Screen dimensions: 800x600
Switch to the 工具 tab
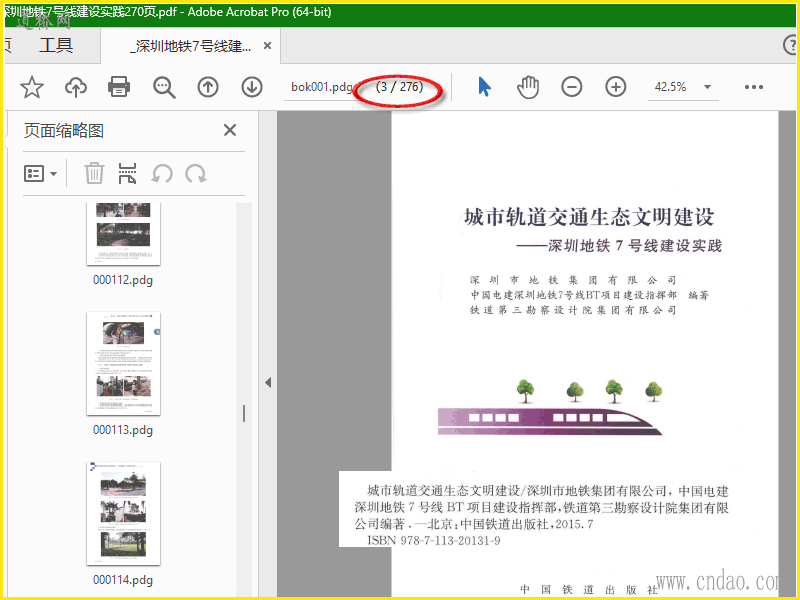pyautogui.click(x=56, y=45)
